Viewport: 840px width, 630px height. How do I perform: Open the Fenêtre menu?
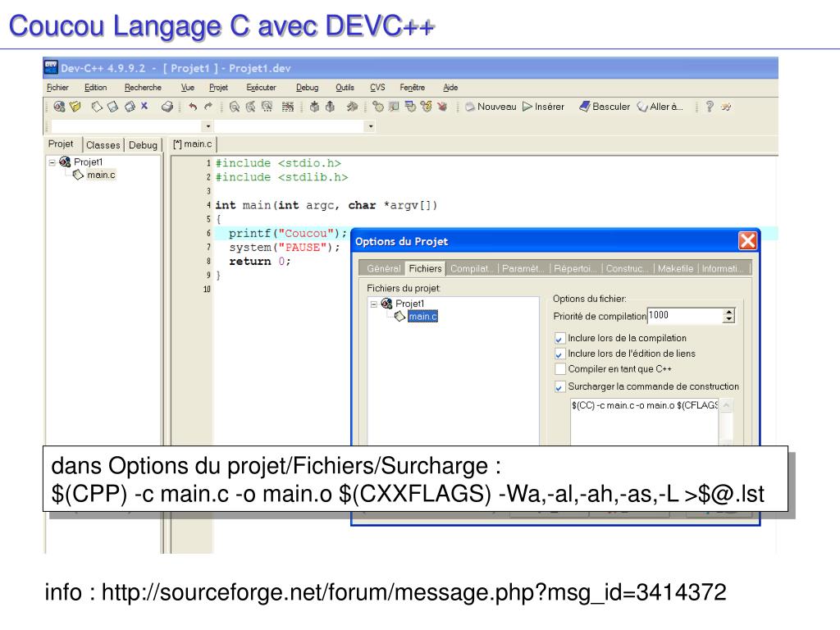point(413,87)
